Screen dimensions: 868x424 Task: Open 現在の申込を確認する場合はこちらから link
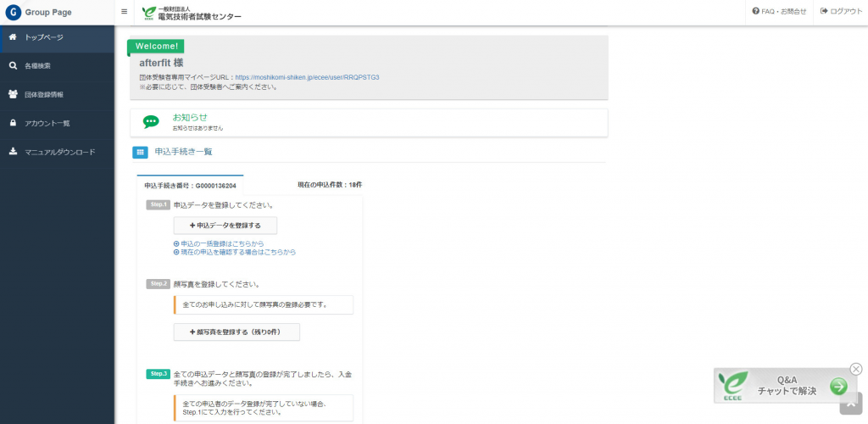(236, 252)
